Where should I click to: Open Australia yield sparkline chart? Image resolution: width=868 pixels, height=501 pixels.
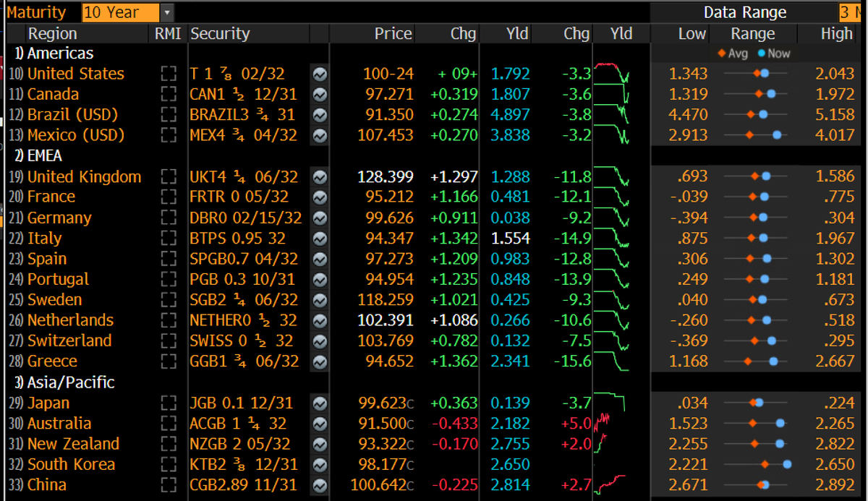click(603, 424)
